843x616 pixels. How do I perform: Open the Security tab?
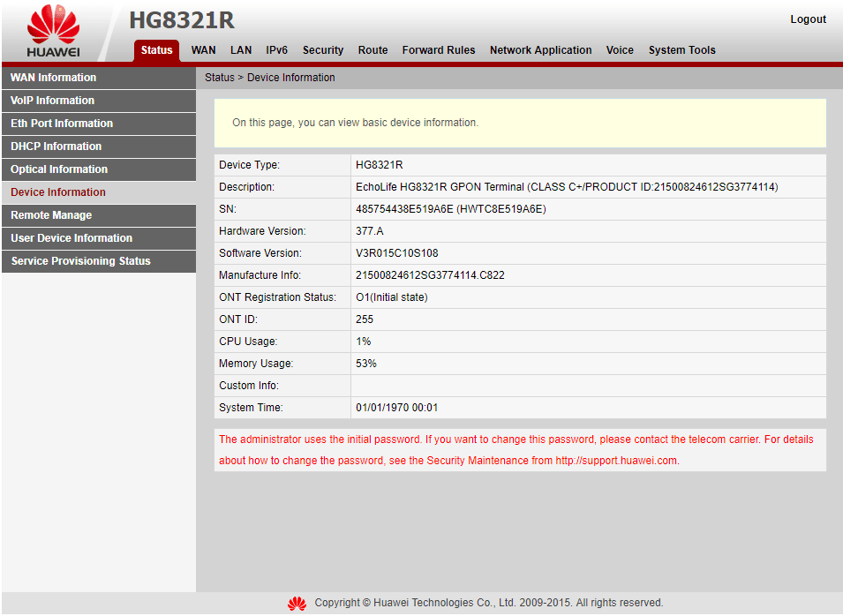pyautogui.click(x=323, y=50)
